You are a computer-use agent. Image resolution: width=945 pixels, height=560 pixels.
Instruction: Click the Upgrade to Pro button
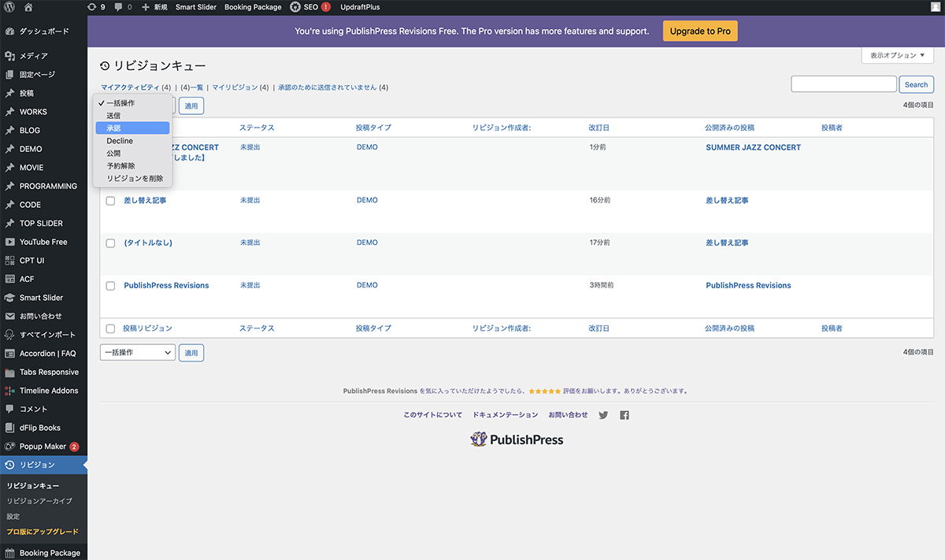pyautogui.click(x=700, y=32)
